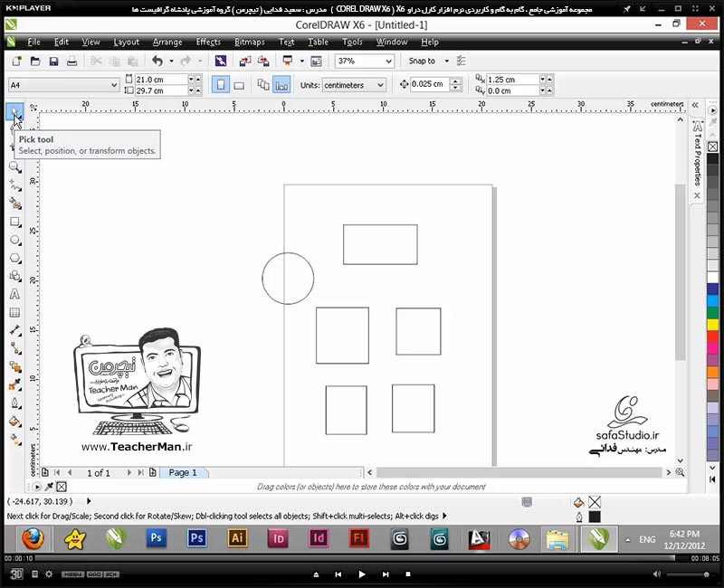This screenshot has height=588, width=724.
Task: Open the Options icon beside Snap to
Action: point(461,61)
